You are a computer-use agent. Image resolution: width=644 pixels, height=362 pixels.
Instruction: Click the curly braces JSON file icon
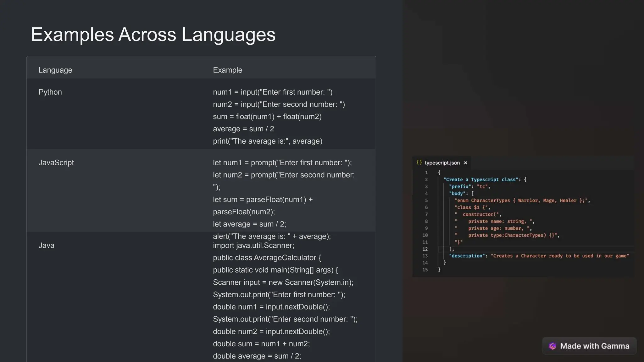pyautogui.click(x=419, y=162)
